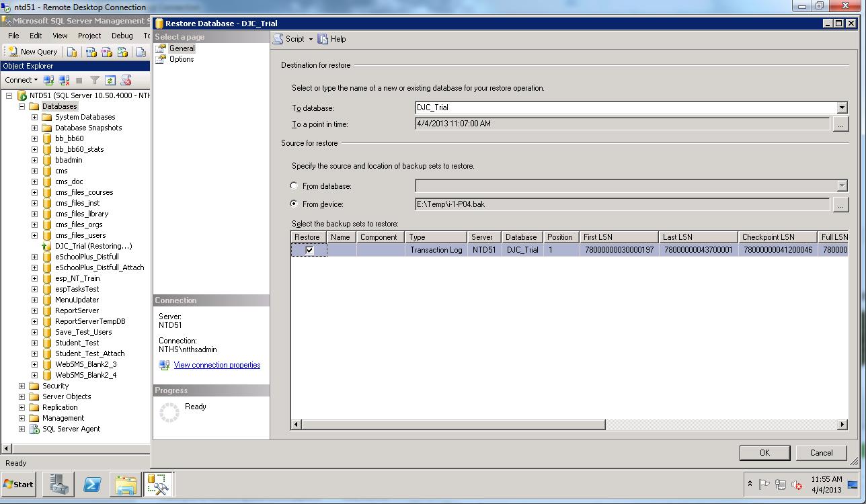Screen dimensions: 866x504
Task: Open the Connect dropdown in Object Explorer
Action: pos(22,80)
